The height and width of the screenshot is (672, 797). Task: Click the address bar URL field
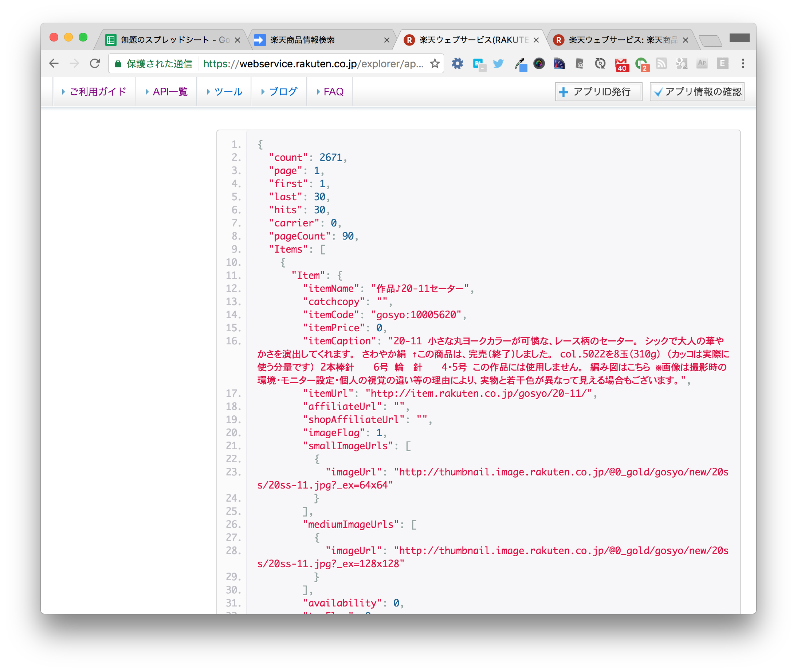[x=313, y=64]
